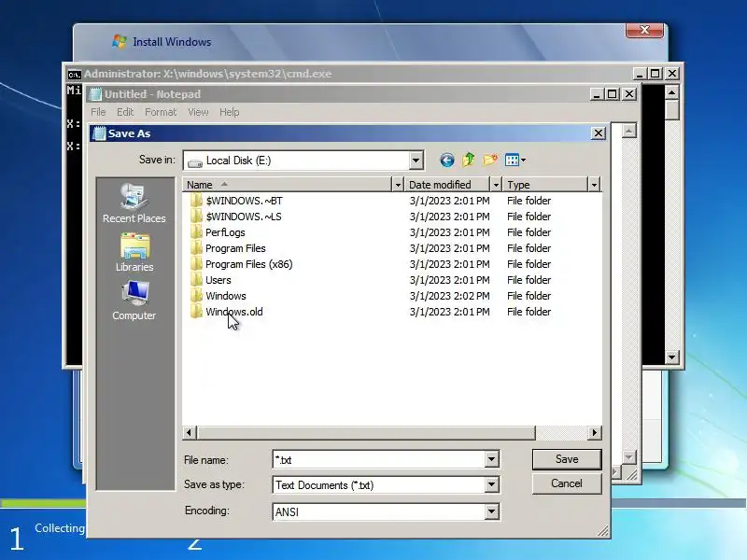Open the Type column filter arrow

pos(594,184)
